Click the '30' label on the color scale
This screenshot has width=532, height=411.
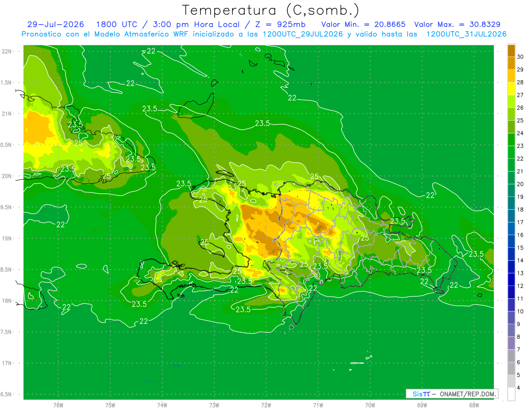tap(520, 57)
